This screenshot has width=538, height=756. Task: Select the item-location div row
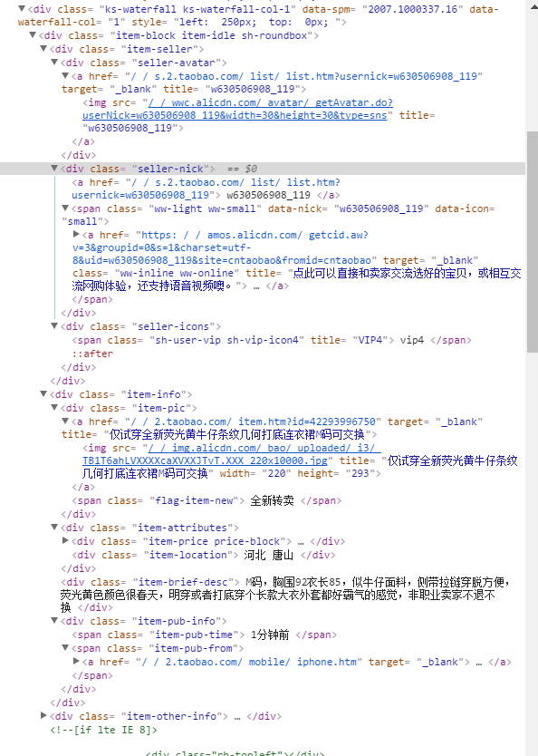204,555
